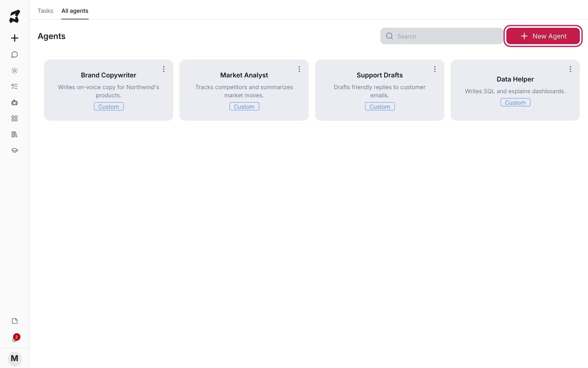Image resolution: width=588 pixels, height=368 pixels.
Task: Open the checklist tasks icon in sidebar
Action: tap(14, 86)
